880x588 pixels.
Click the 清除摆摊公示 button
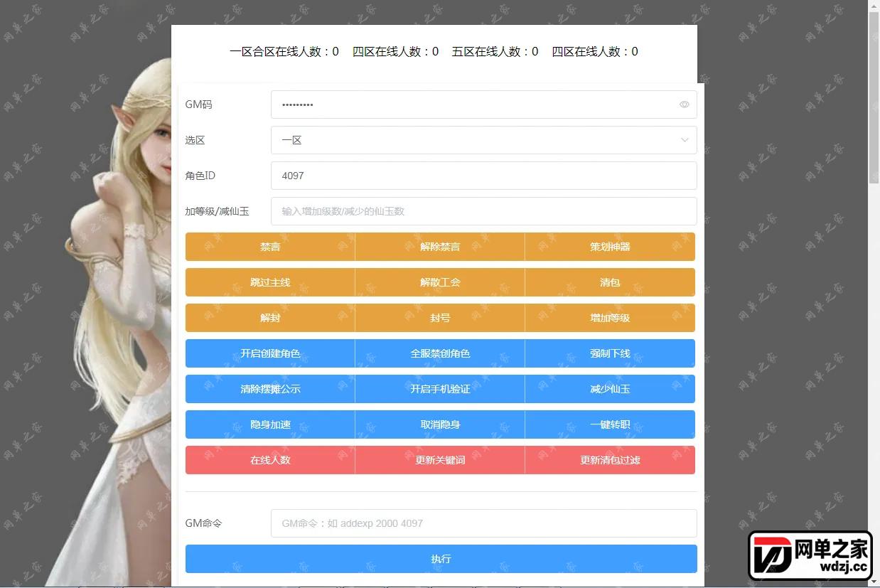click(x=270, y=389)
